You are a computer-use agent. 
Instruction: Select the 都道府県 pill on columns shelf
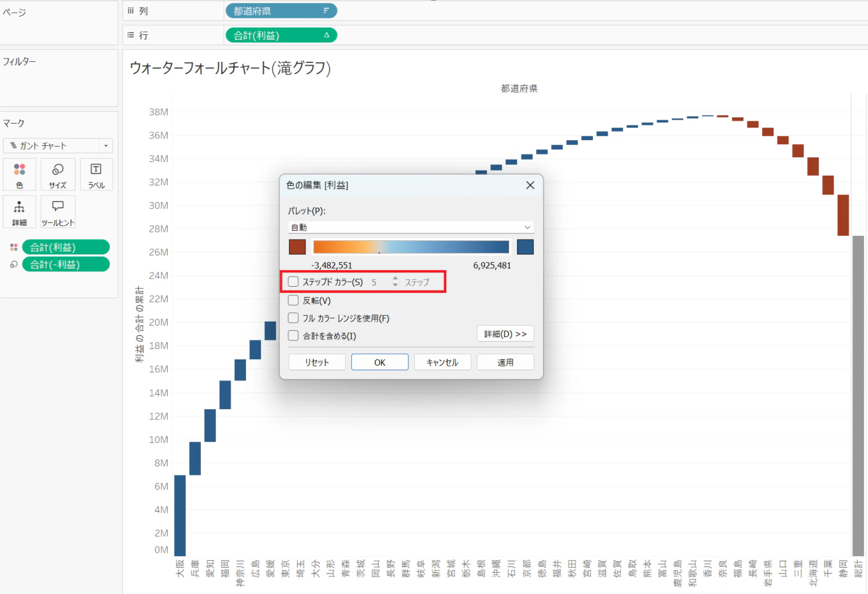281,11
